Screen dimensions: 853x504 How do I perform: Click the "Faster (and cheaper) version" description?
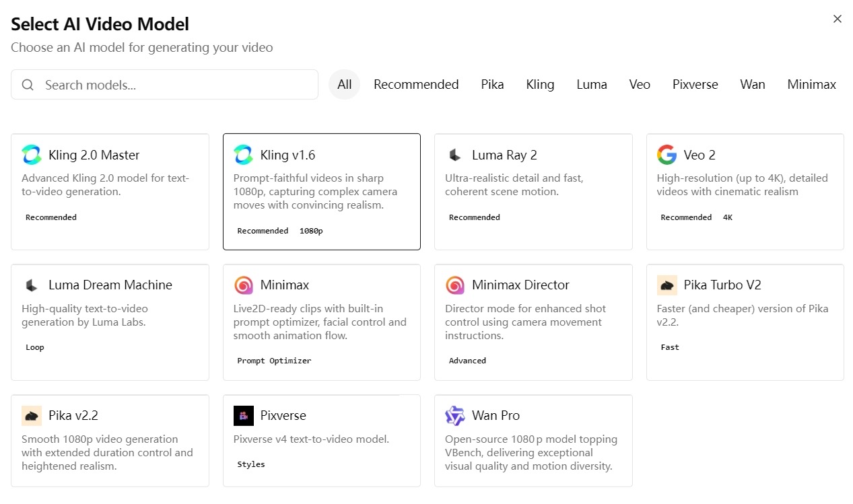tap(743, 316)
